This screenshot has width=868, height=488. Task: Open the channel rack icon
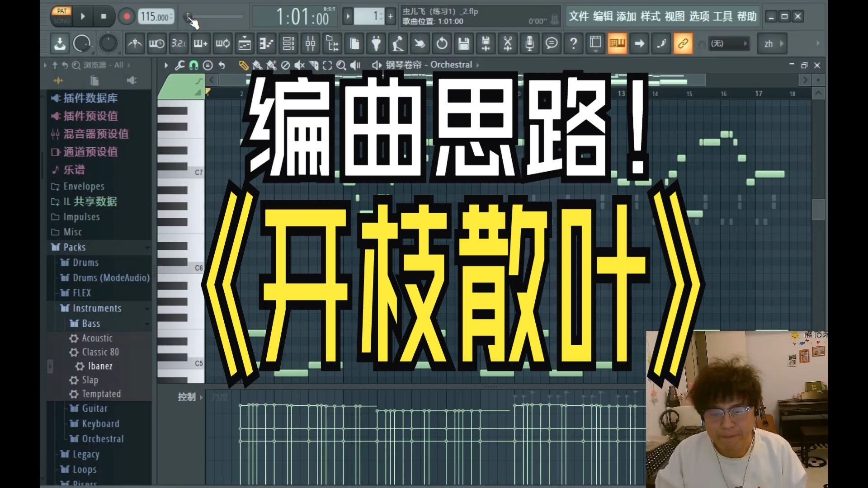click(288, 44)
